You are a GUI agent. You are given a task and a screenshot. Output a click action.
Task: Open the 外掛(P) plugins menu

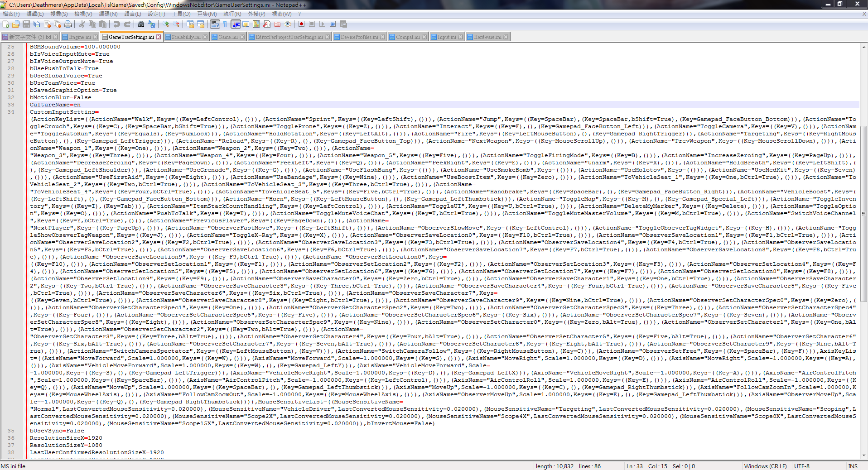256,14
